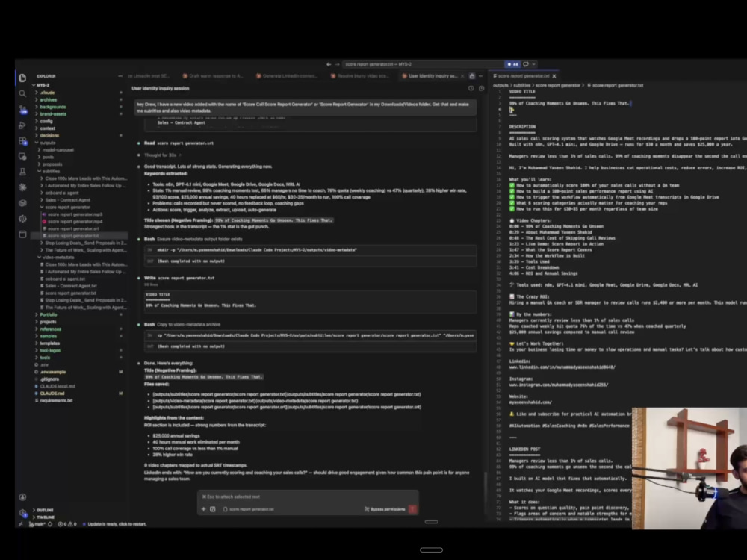This screenshot has height=560, width=747.
Task: Select the LinkedIn post SE... tab
Action: click(x=148, y=76)
